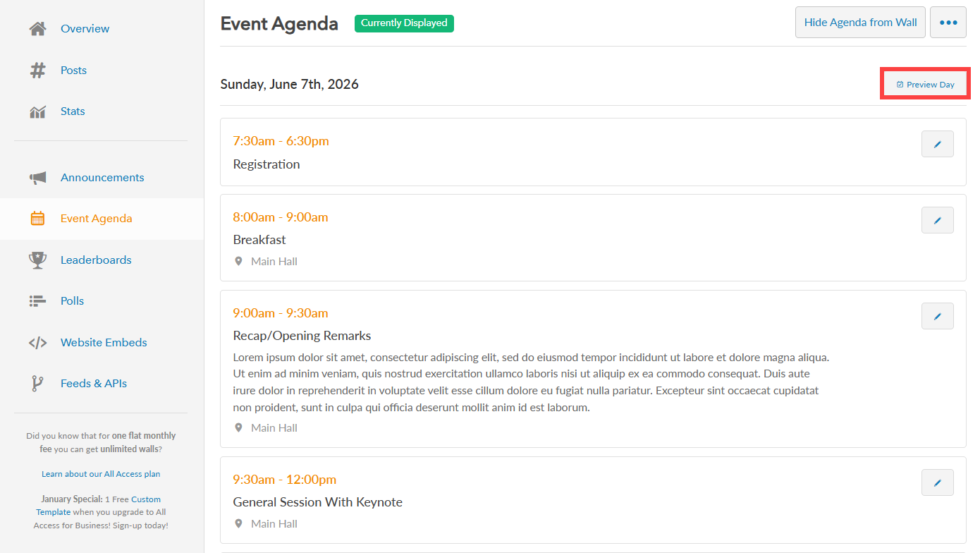Click the Currently Displayed status badge
This screenshot has height=553, width=980.
(404, 23)
